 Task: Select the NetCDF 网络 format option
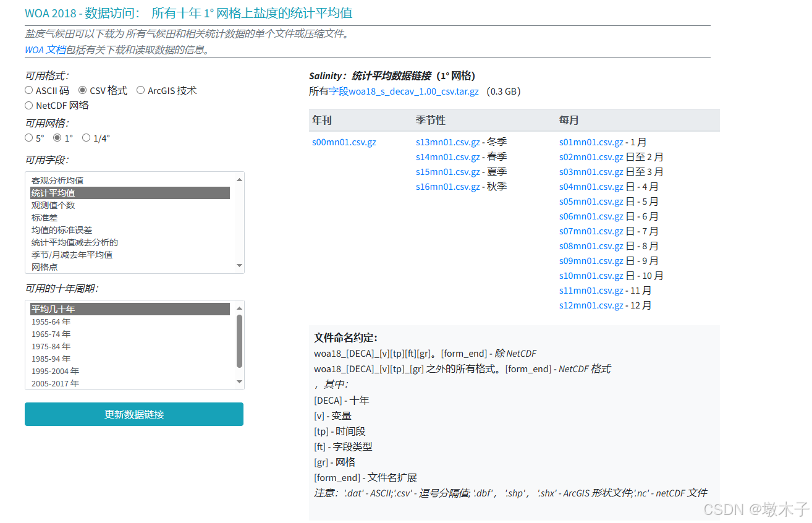click(28, 104)
